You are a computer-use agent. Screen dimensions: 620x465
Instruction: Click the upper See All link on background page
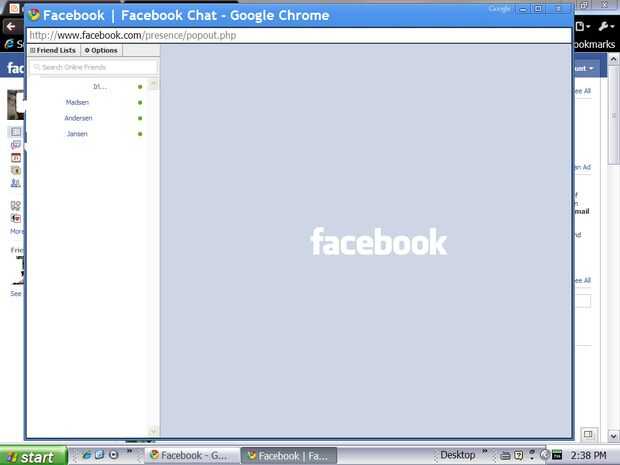[x=582, y=91]
